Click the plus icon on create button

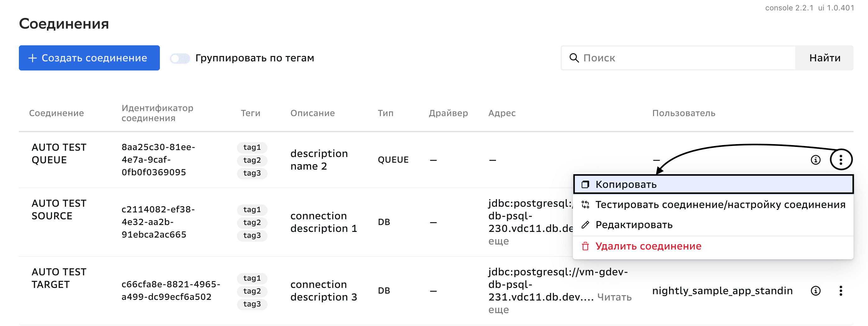point(32,58)
